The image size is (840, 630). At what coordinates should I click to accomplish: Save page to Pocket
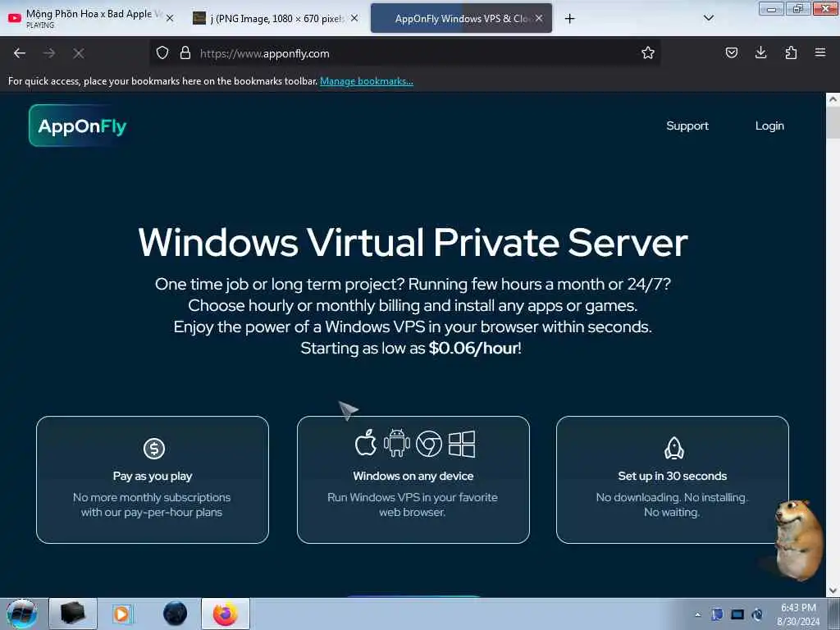[x=731, y=52]
